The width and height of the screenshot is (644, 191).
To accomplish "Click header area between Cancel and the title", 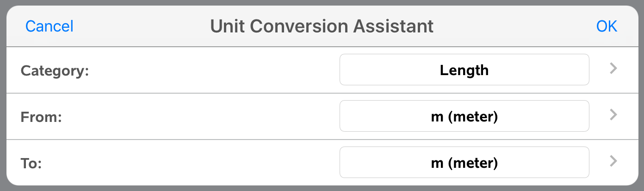I will 141,26.
